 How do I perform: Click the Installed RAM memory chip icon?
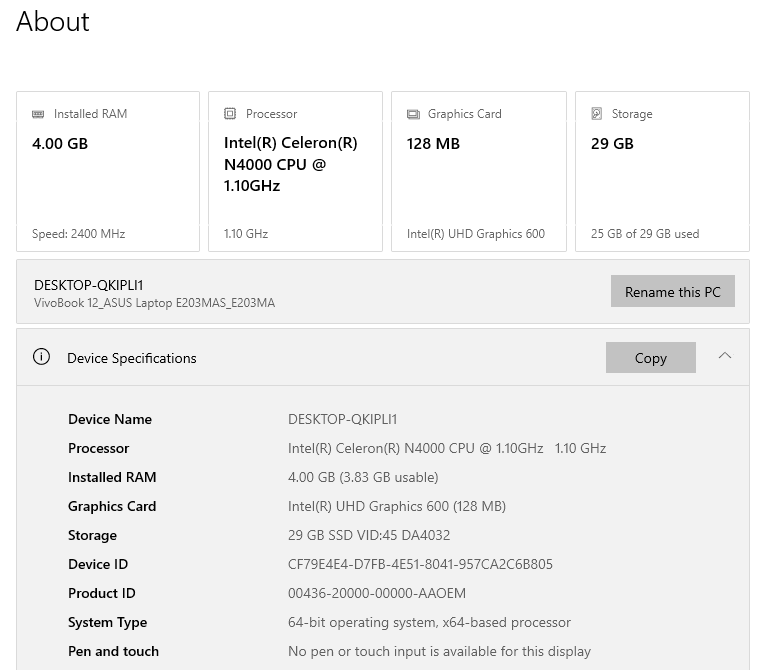point(38,114)
